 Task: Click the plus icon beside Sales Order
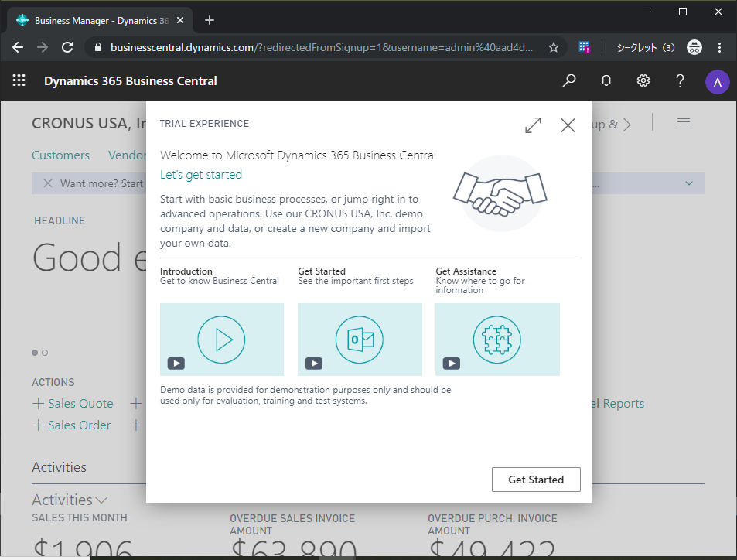38,425
